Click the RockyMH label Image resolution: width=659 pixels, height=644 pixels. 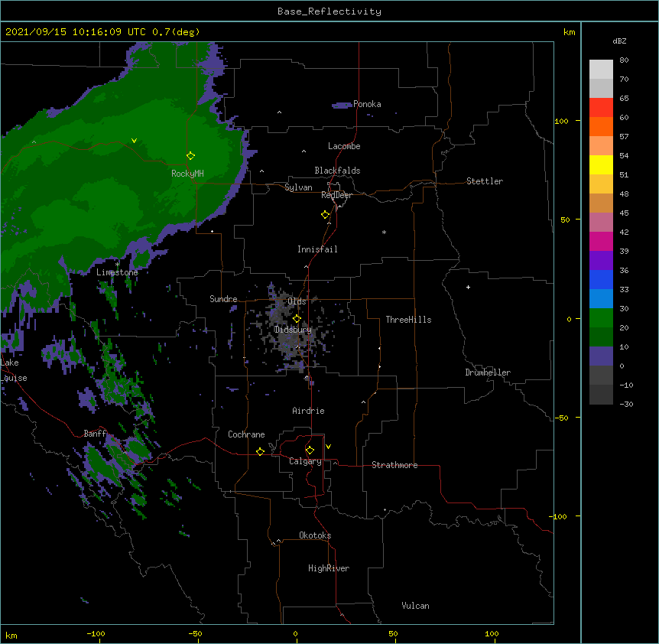tap(187, 173)
